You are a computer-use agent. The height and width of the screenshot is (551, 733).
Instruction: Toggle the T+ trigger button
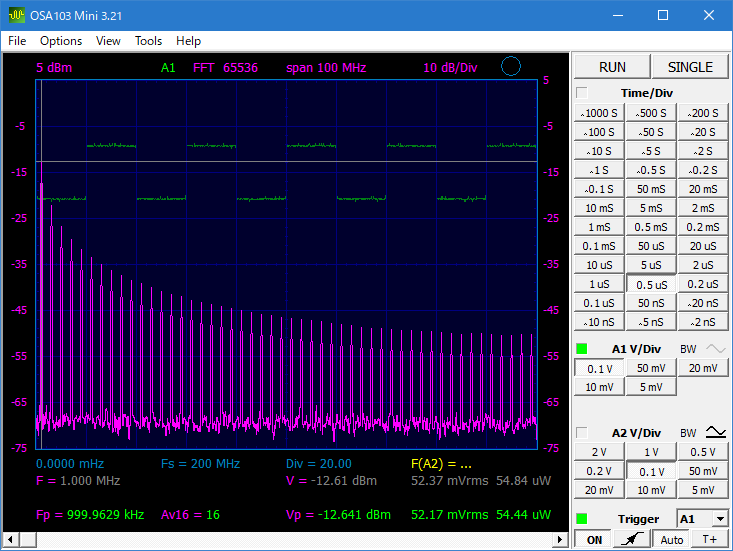click(x=709, y=540)
